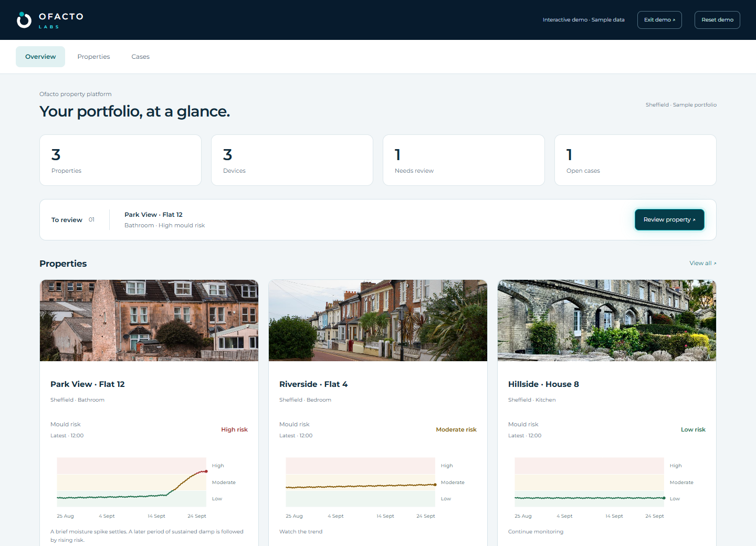Go to the Cases tab

click(140, 57)
